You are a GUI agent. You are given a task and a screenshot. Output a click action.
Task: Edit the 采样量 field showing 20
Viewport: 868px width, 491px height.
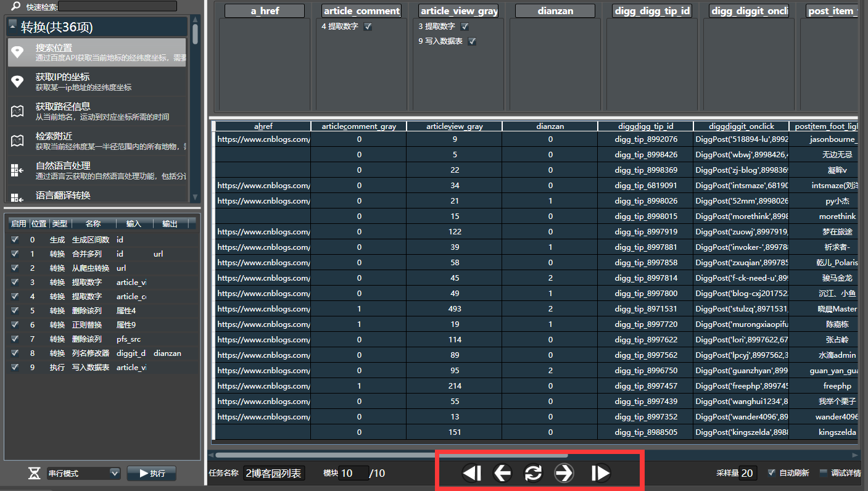coord(748,473)
